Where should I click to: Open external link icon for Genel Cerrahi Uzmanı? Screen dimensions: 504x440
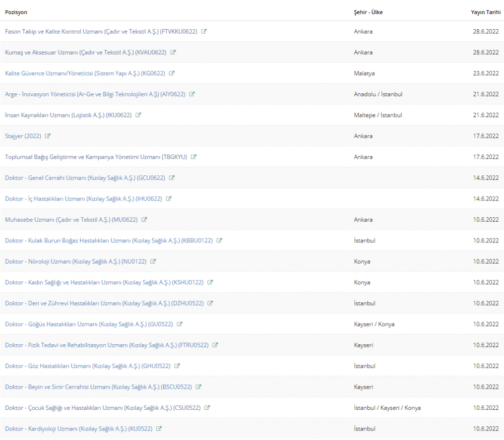[172, 178]
